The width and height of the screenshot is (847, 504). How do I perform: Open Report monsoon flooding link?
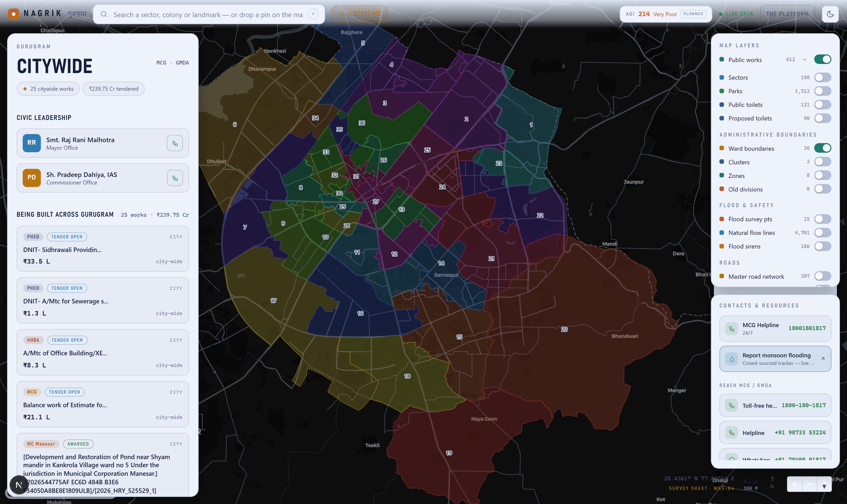[x=775, y=359]
